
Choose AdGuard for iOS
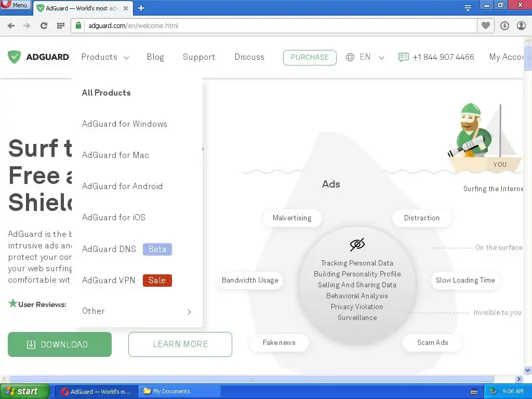114,218
